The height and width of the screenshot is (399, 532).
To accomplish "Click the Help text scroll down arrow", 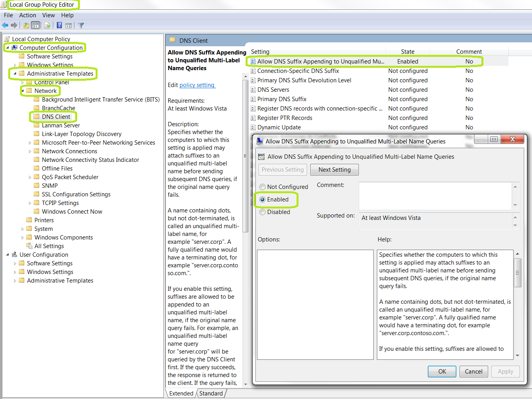I will pyautogui.click(x=518, y=355).
